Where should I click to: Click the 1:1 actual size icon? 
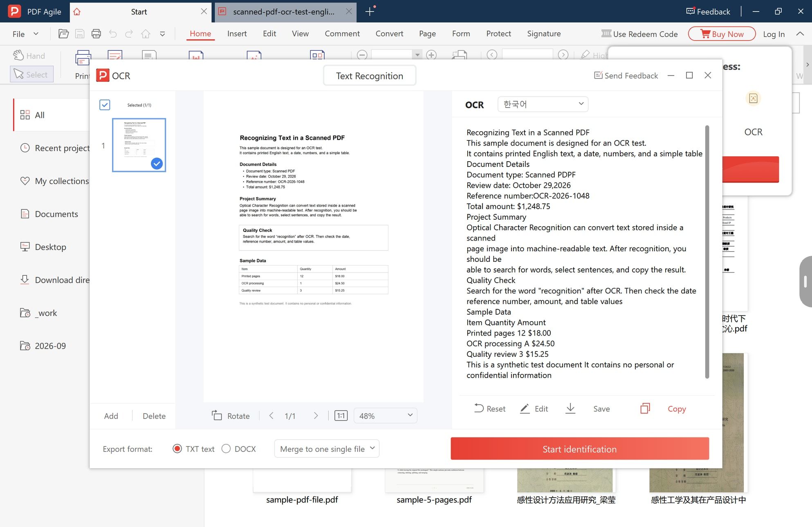(341, 416)
